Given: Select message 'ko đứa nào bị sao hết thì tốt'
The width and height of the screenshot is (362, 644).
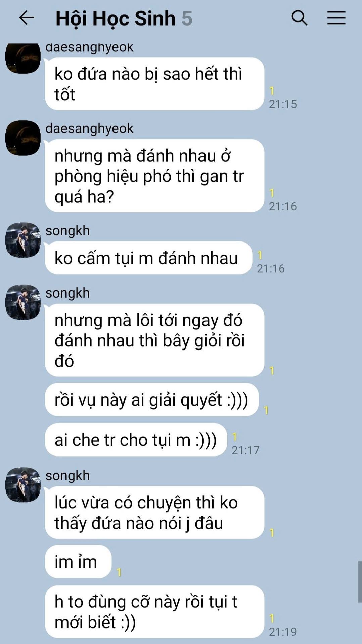Looking at the screenshot, I should 155,84.
